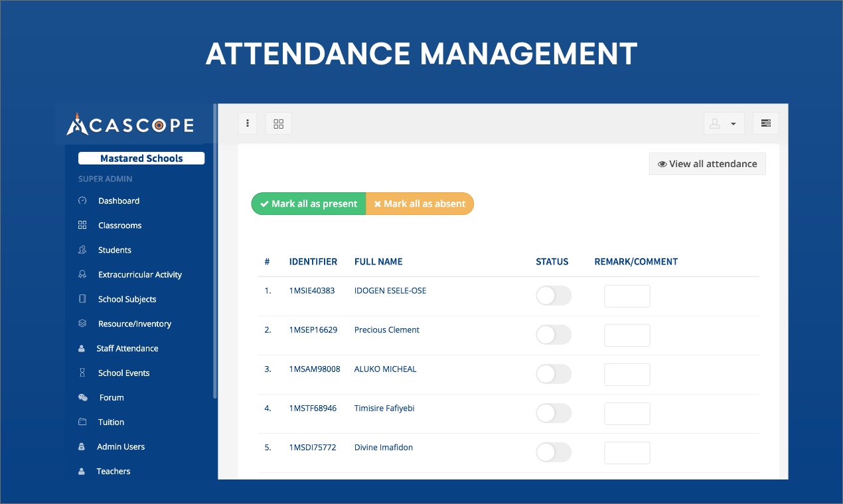843x504 pixels.
Task: Click the Resource/Inventory layers icon
Action: tap(82, 323)
